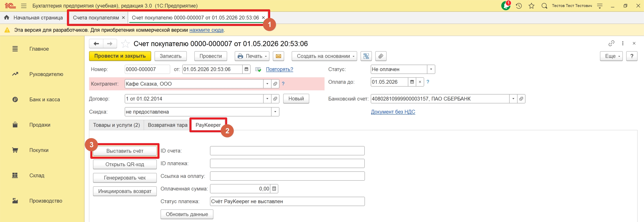Open calendar picker for invoice date
Screen dimensions: 644x222
[247, 69]
